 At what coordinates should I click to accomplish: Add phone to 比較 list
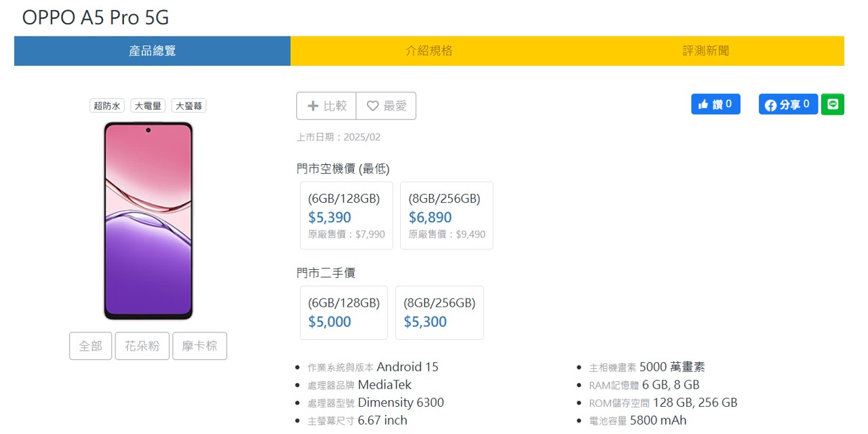(x=326, y=106)
